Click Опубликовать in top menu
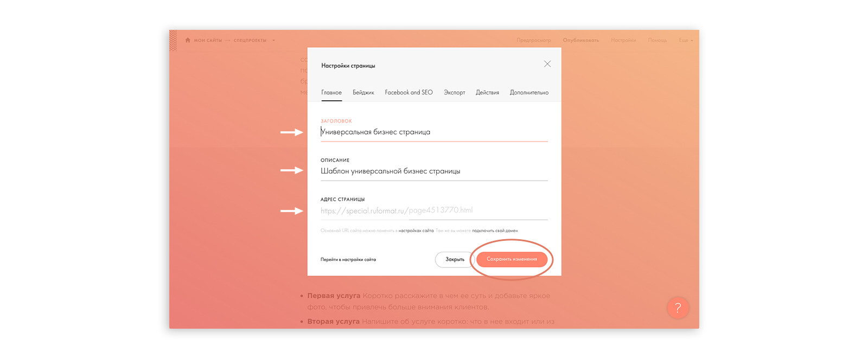 581,40
